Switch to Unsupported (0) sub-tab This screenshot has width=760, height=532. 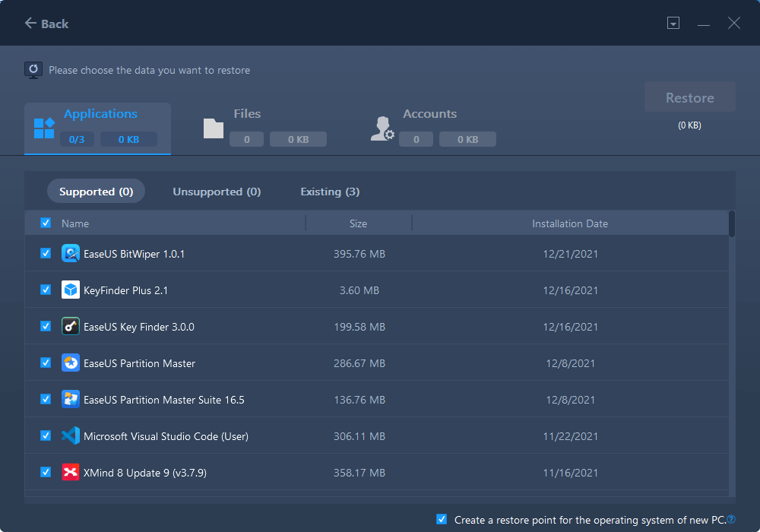click(x=217, y=192)
